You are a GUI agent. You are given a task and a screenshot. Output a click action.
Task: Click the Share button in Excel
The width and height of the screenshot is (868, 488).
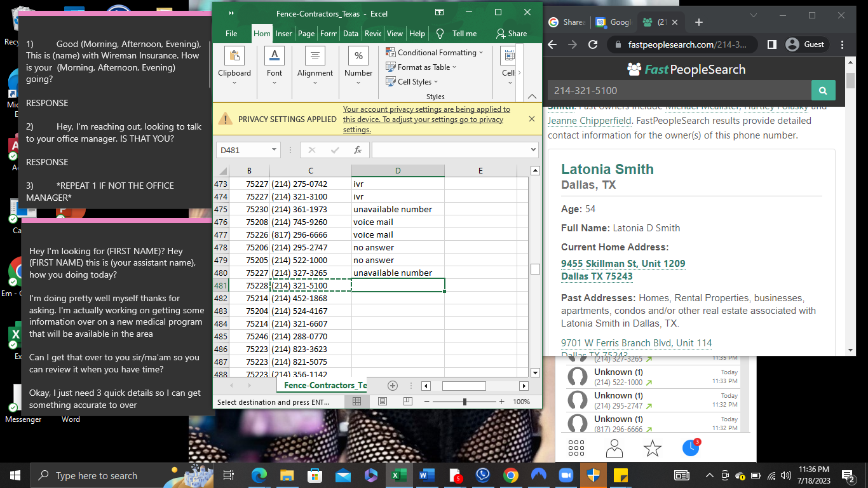512,34
